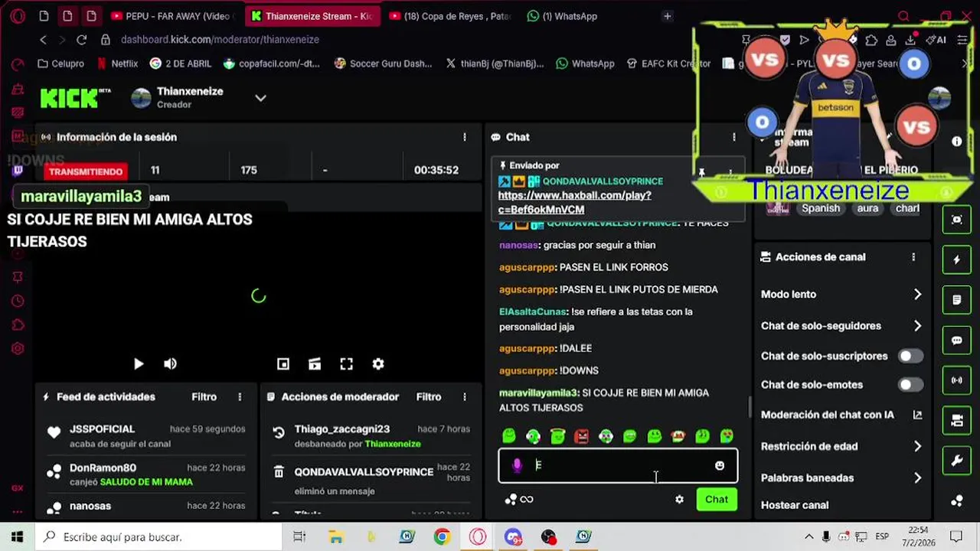This screenshot has height=551, width=980.
Task: Open Chrome from the taskbar
Action: 442,537
